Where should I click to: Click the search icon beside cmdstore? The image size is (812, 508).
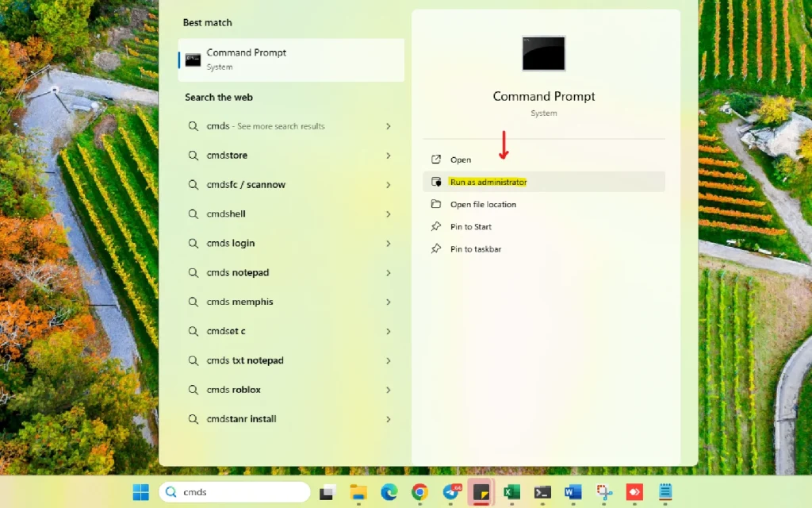[x=193, y=156]
